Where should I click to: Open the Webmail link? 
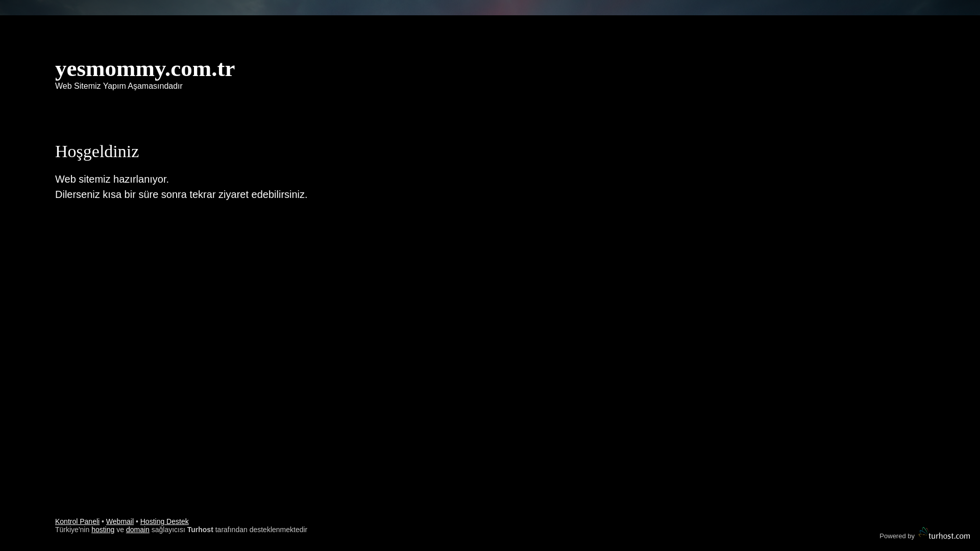120,521
